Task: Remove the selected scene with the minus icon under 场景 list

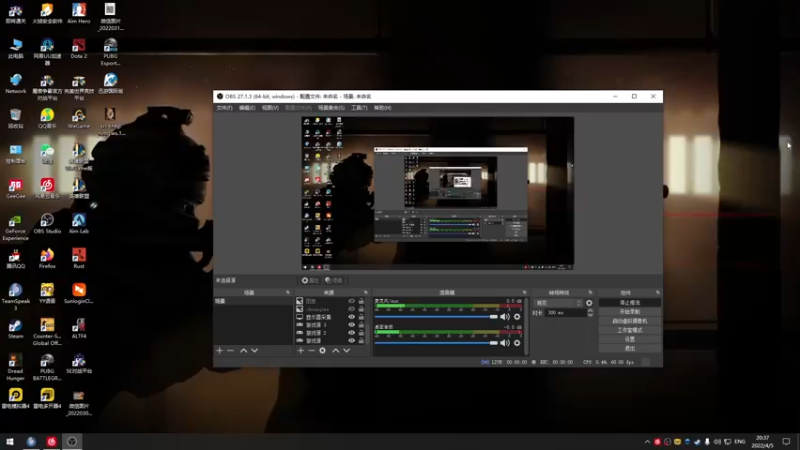Action: pyautogui.click(x=231, y=351)
